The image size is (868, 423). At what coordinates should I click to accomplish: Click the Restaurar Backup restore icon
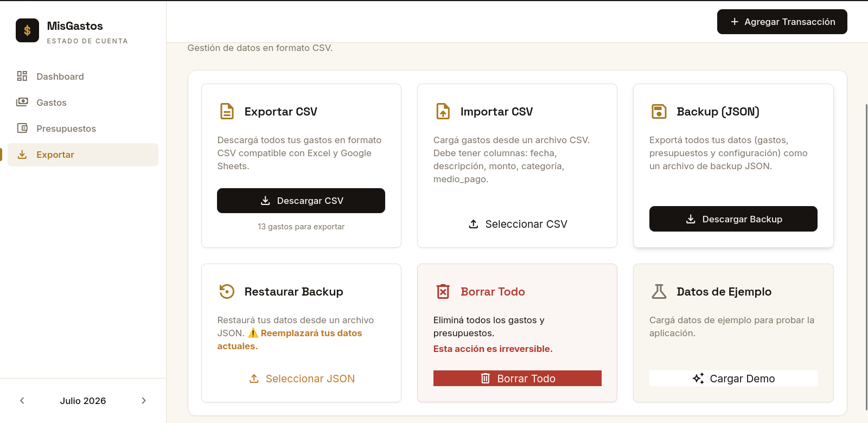click(x=227, y=291)
